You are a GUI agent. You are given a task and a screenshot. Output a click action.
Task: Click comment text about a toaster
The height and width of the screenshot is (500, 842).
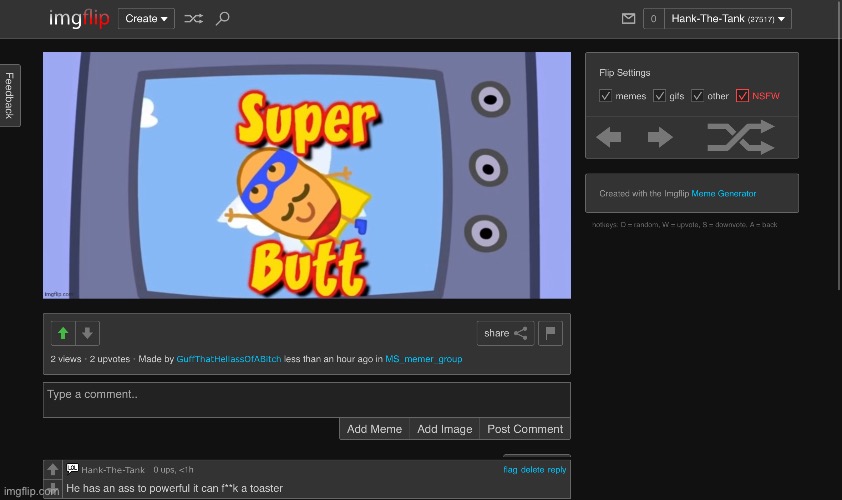tap(175, 488)
